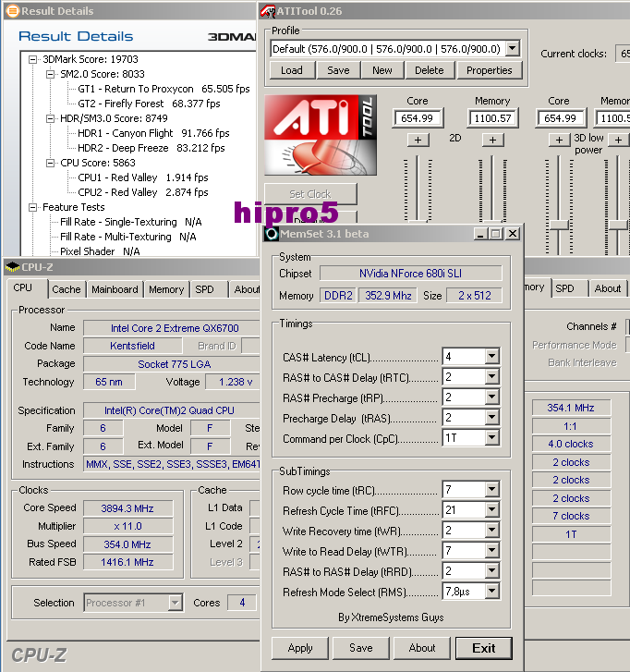
Task: Increase 2D Memory clock with plus button
Action: 493,140
